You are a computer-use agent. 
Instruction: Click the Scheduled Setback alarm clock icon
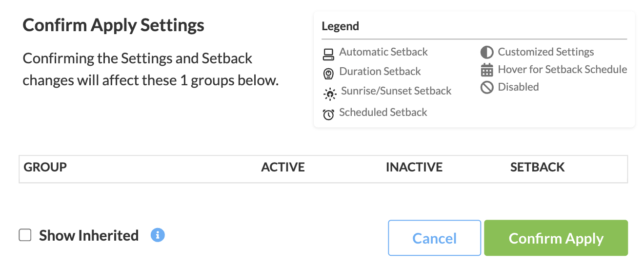click(328, 114)
